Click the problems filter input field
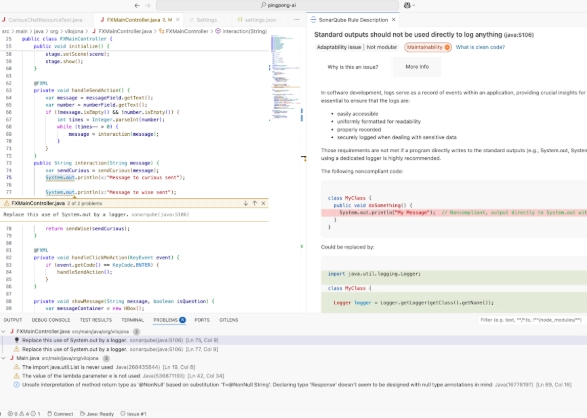 (x=531, y=320)
